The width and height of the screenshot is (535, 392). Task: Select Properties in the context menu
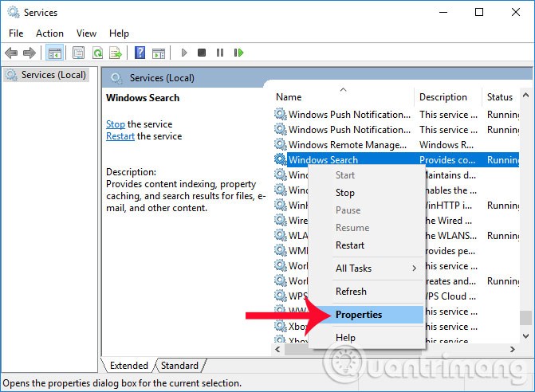coord(359,315)
